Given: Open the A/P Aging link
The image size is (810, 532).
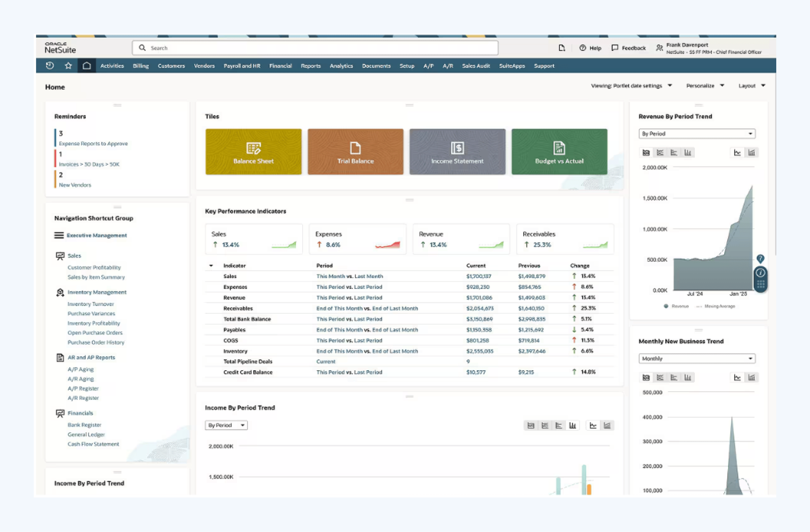Looking at the screenshot, I should tap(81, 369).
